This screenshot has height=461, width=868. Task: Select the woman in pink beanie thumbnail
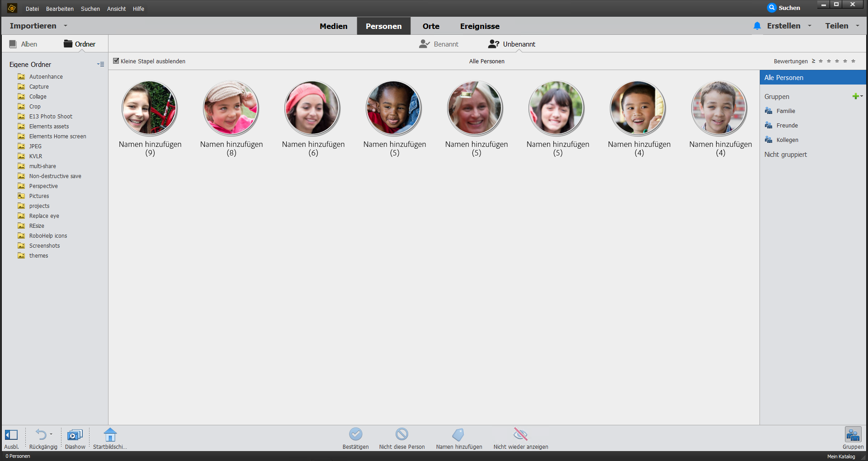point(312,108)
